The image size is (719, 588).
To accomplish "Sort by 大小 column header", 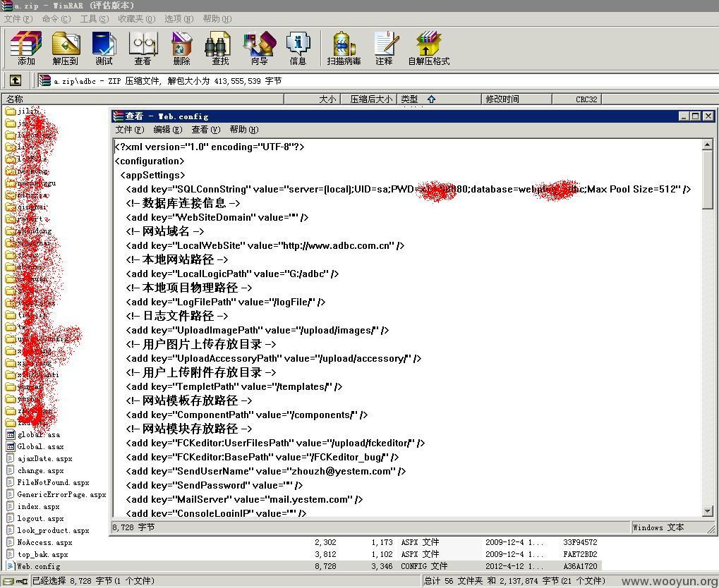I will point(313,99).
